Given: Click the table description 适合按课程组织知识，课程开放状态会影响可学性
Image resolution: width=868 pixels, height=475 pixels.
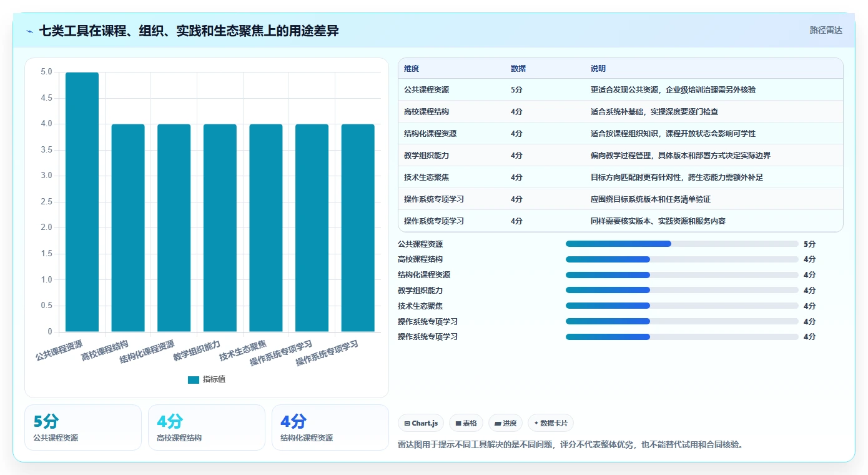Looking at the screenshot, I should [673, 134].
